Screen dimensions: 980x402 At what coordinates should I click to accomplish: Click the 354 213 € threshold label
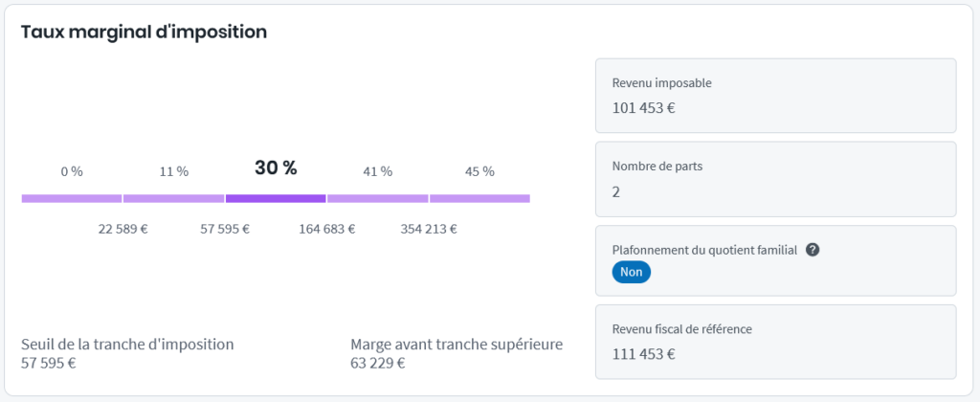[x=429, y=229]
